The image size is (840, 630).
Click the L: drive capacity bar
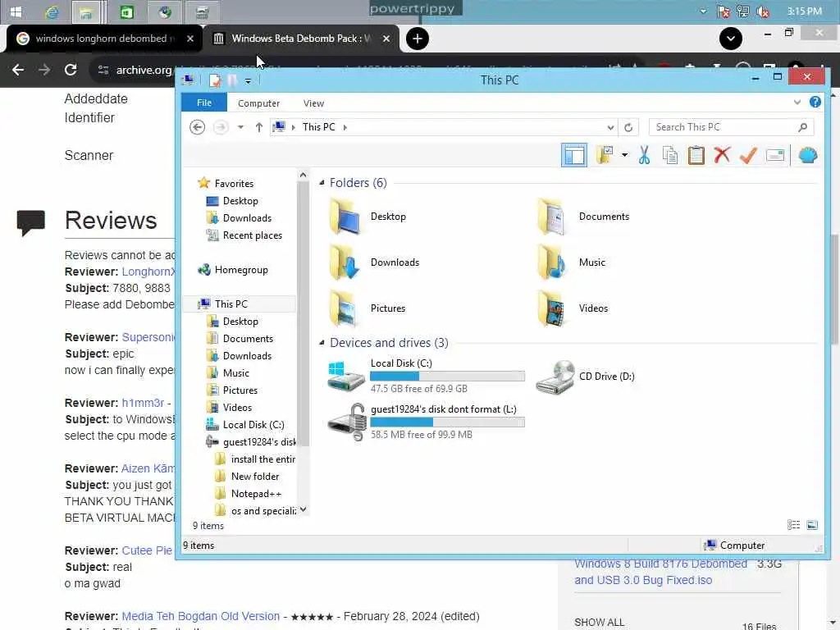(447, 422)
